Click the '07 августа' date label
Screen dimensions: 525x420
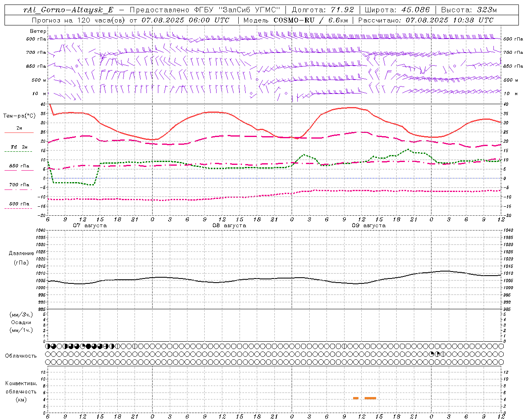[x=90, y=226]
